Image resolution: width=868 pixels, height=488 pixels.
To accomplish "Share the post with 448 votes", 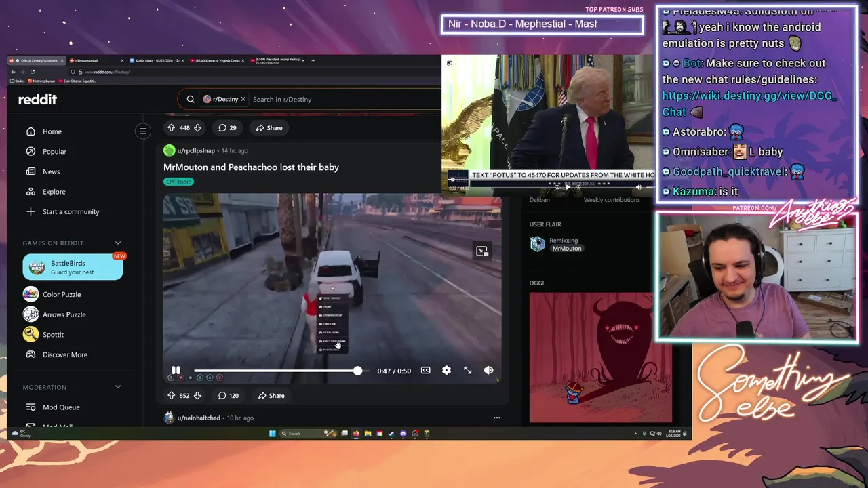I will [x=269, y=127].
